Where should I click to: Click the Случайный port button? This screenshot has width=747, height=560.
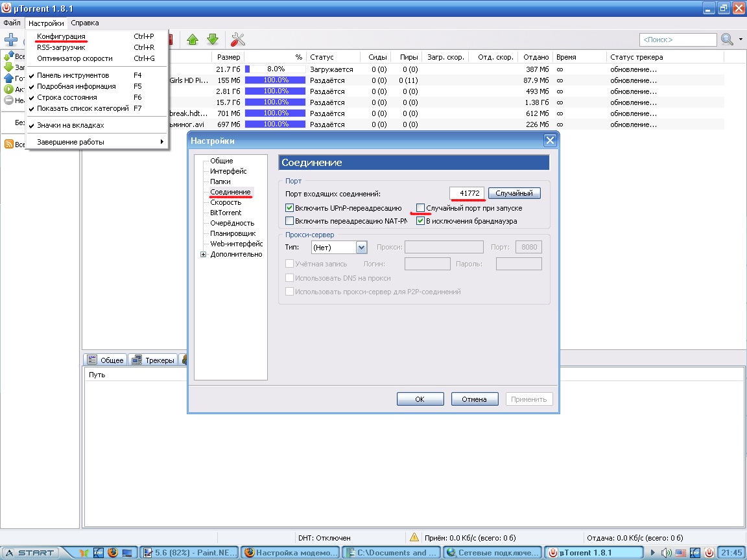(514, 193)
